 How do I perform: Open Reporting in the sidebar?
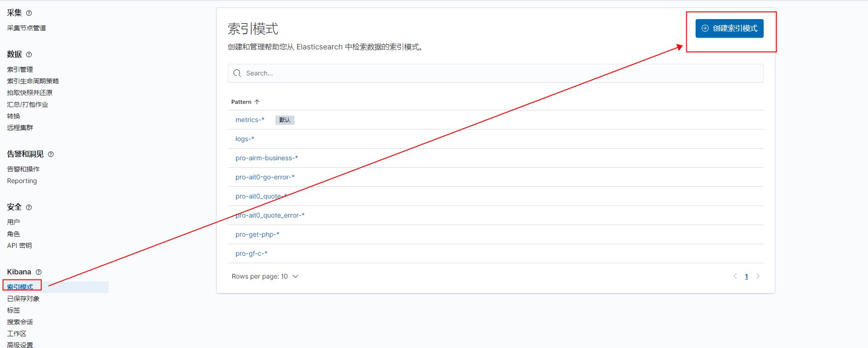(x=22, y=181)
